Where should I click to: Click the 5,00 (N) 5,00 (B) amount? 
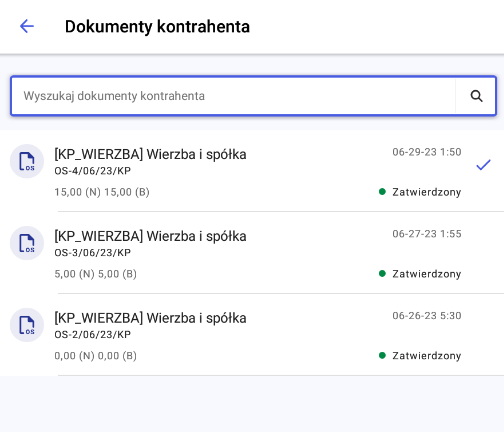click(x=96, y=274)
